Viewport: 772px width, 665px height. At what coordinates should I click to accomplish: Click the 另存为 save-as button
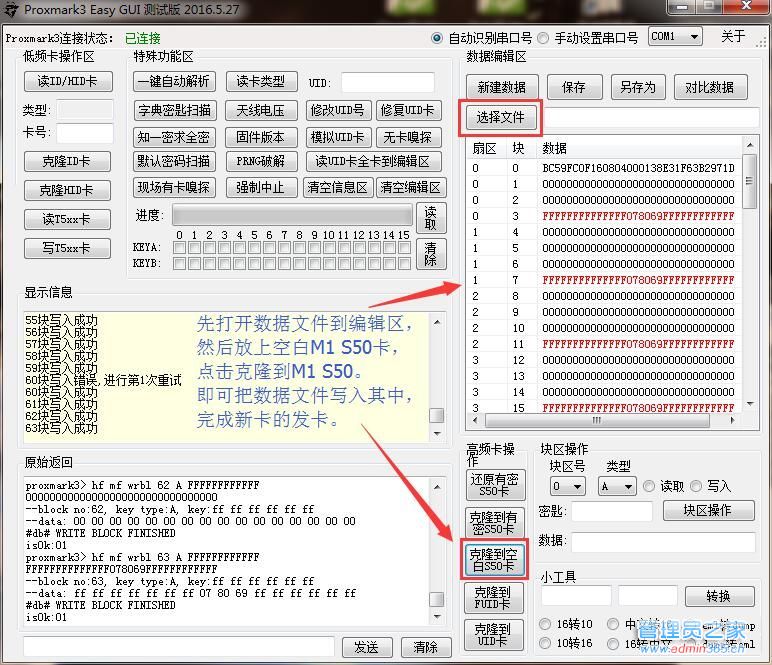tap(638, 87)
